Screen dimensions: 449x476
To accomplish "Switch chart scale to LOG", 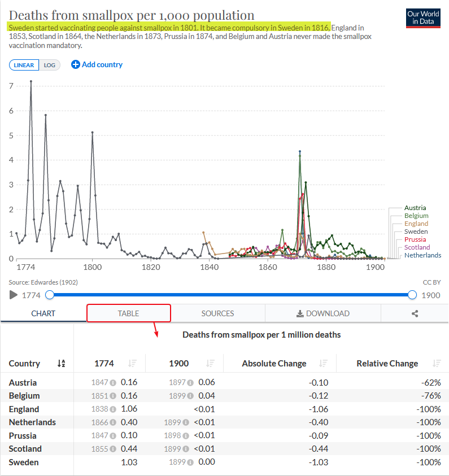I will [50, 65].
